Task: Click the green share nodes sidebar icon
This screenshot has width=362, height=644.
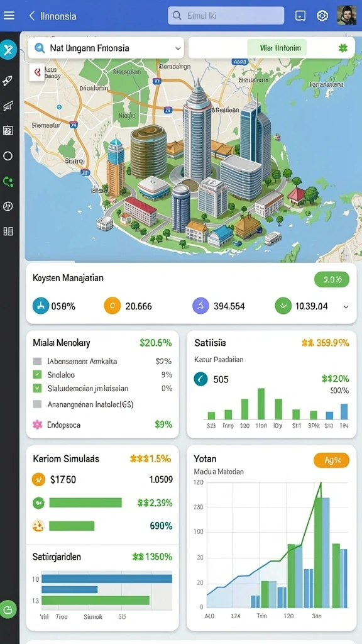Action: [8, 181]
